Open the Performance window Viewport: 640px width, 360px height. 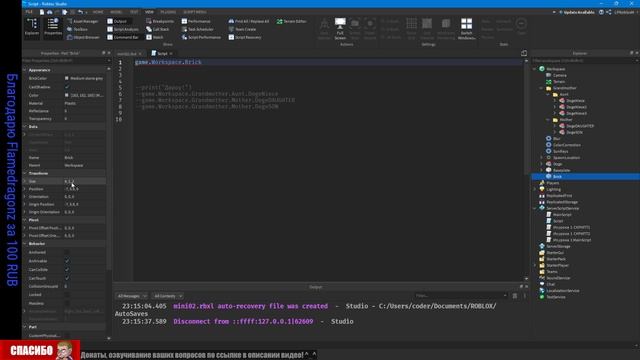tap(196, 21)
